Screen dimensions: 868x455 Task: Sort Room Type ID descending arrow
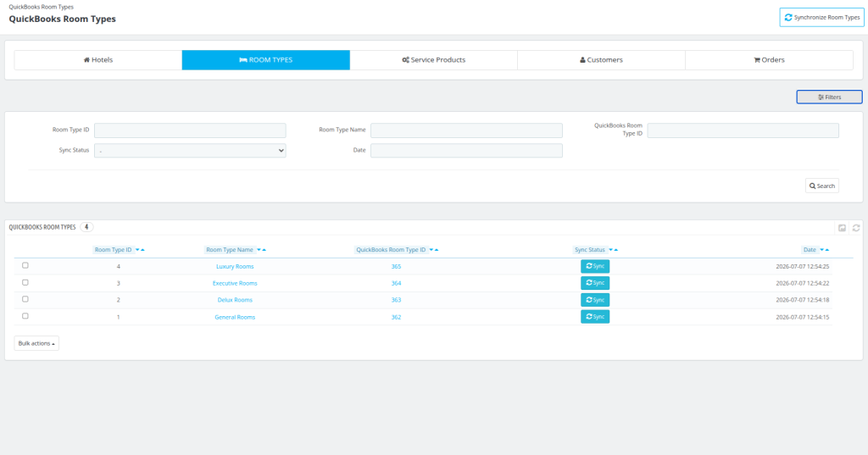pos(137,250)
